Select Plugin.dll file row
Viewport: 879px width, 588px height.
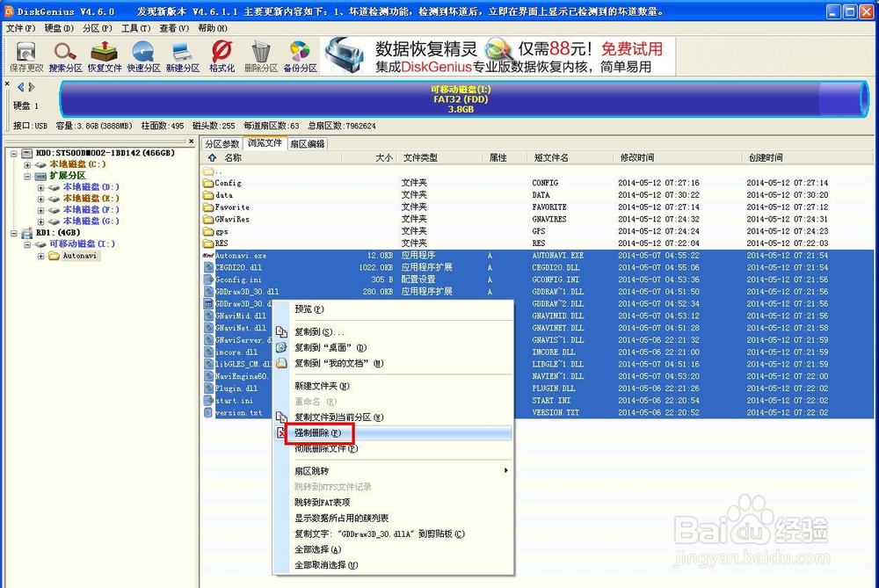[x=537, y=388]
